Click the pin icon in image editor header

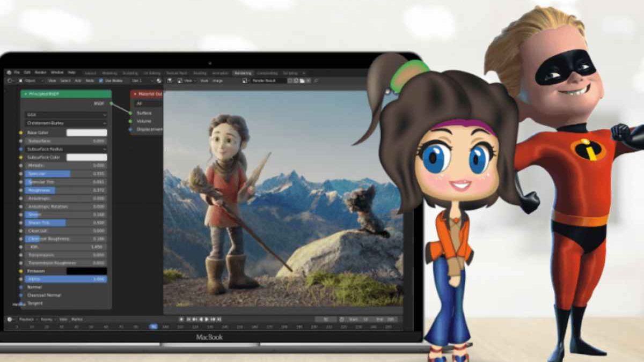click(316, 80)
